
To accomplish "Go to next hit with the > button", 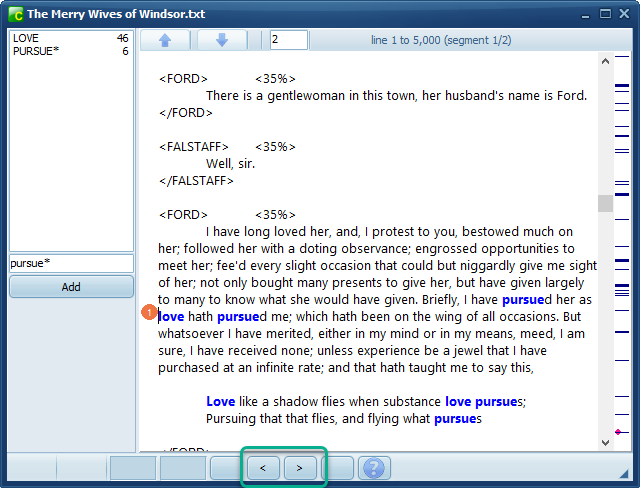I will click(299, 468).
